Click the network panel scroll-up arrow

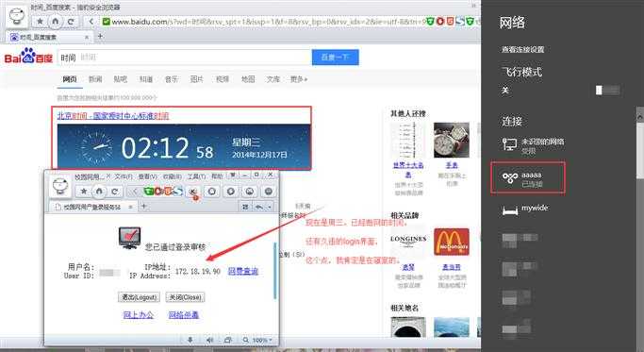tap(640, 117)
